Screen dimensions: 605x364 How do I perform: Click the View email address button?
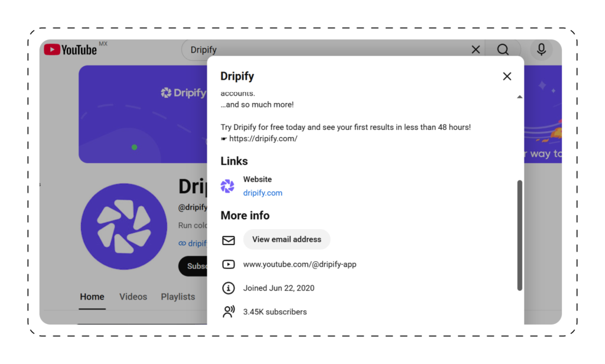point(287,239)
